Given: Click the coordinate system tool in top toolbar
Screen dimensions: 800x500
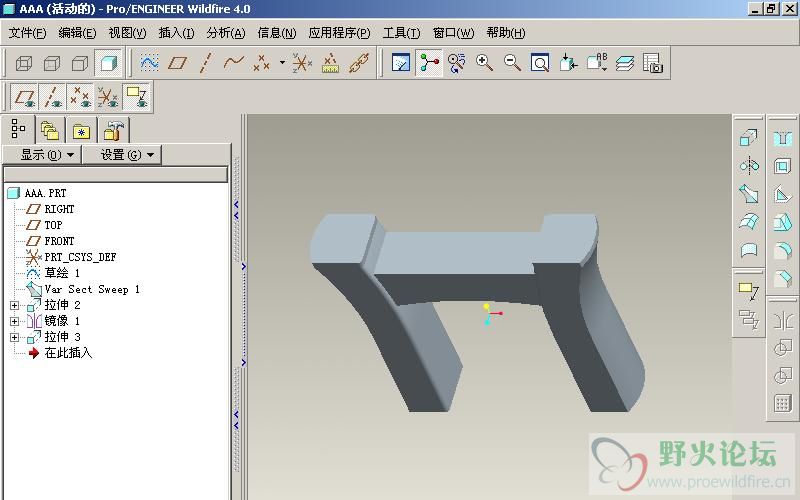Looking at the screenshot, I should tap(302, 63).
